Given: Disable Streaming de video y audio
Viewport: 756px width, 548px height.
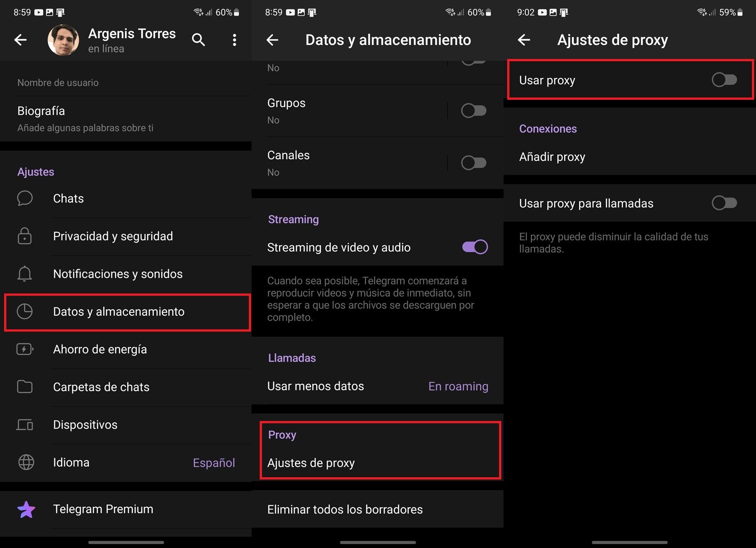Looking at the screenshot, I should pyautogui.click(x=474, y=247).
